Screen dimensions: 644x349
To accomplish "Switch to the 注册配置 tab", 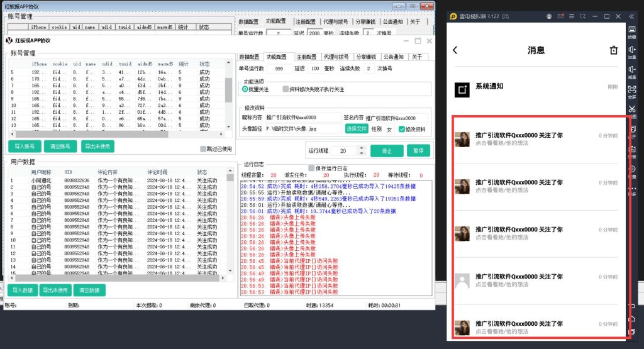I will (x=306, y=57).
